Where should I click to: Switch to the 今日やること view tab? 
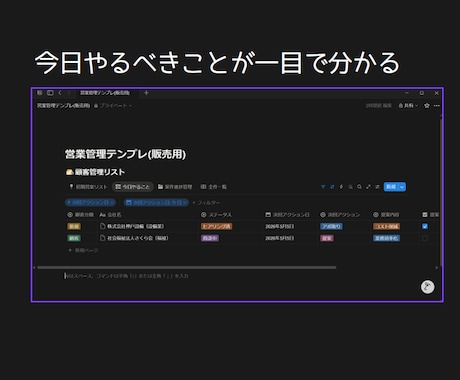tap(133, 187)
